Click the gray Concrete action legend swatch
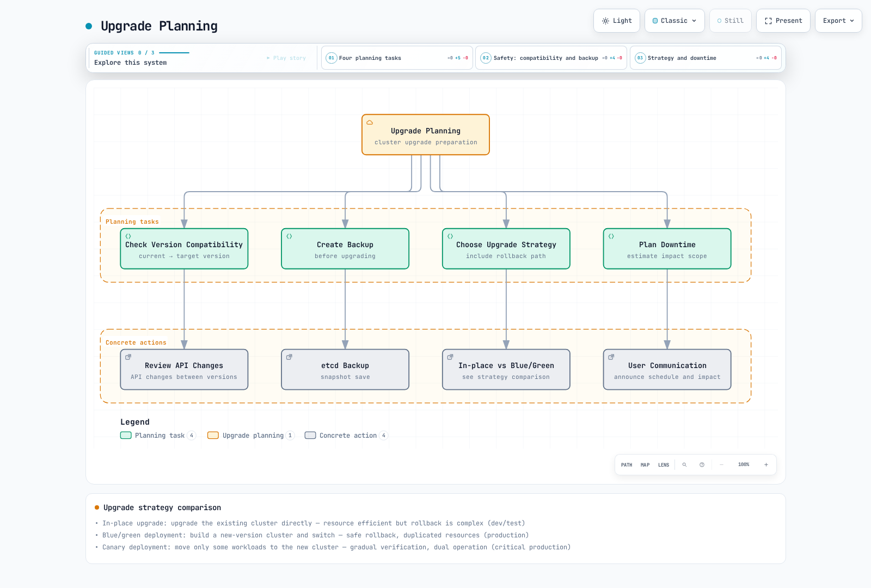This screenshot has width=871, height=588. tap(310, 435)
